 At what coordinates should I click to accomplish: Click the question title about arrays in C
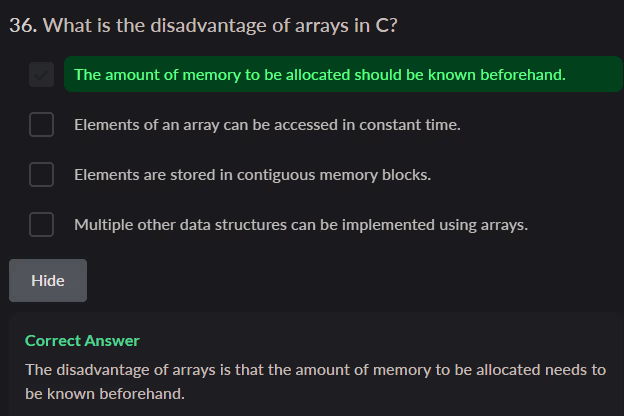coord(203,26)
